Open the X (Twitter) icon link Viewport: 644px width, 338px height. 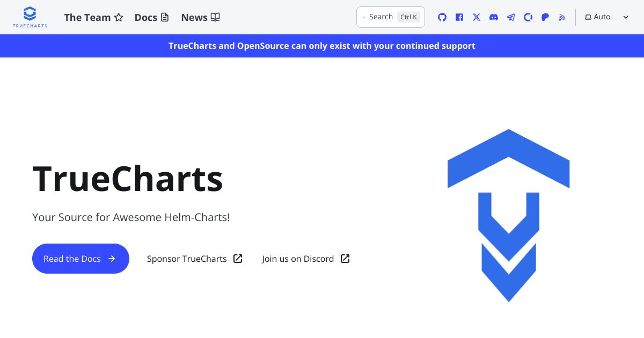point(477,17)
